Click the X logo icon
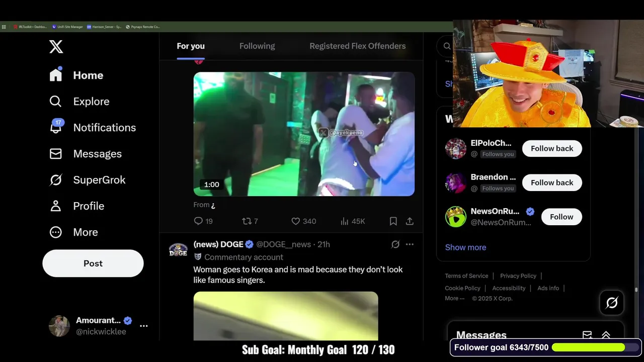The width and height of the screenshot is (644, 362). point(56,47)
